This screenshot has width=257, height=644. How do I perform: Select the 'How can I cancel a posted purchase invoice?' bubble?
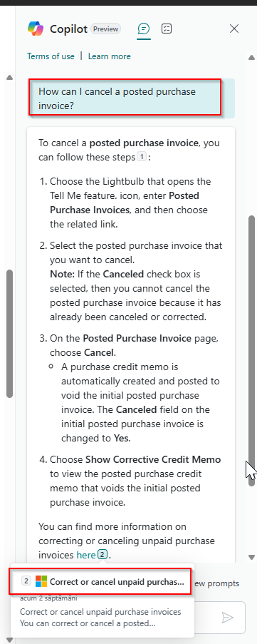pyautogui.click(x=125, y=98)
